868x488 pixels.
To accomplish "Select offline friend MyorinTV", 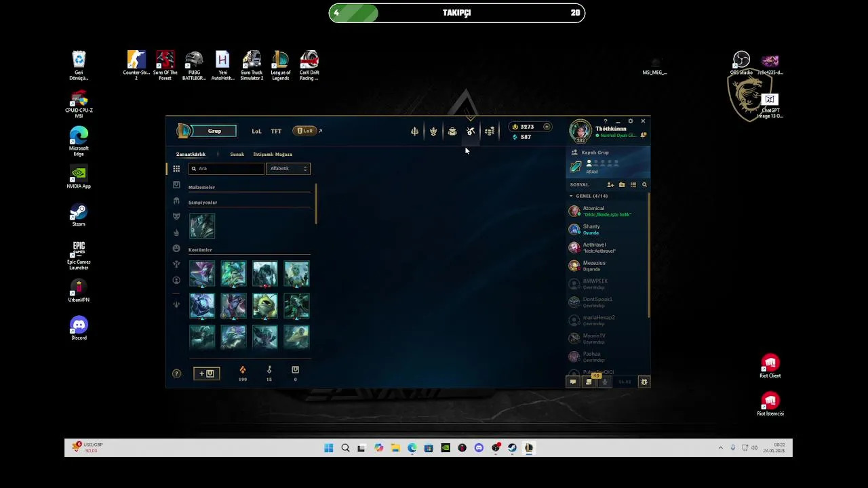I will pyautogui.click(x=607, y=339).
